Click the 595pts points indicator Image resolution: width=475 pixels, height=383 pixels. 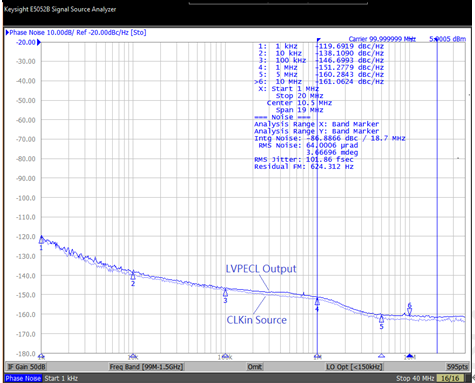tap(457, 367)
